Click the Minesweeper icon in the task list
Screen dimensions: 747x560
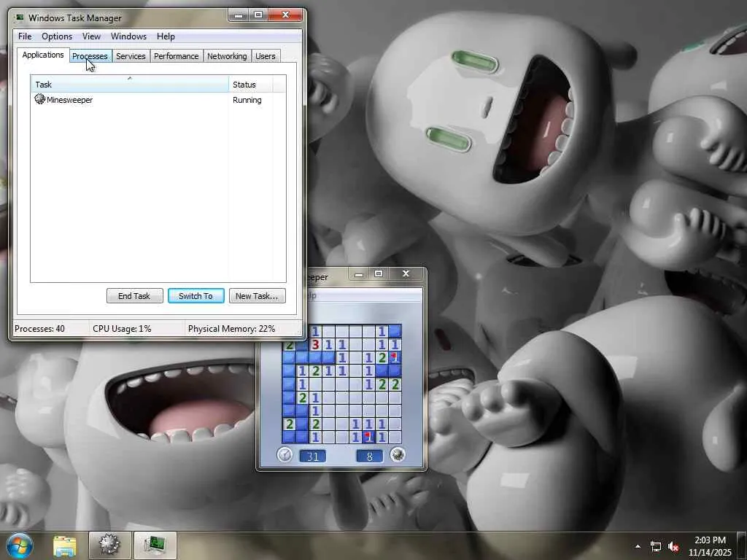(39, 99)
